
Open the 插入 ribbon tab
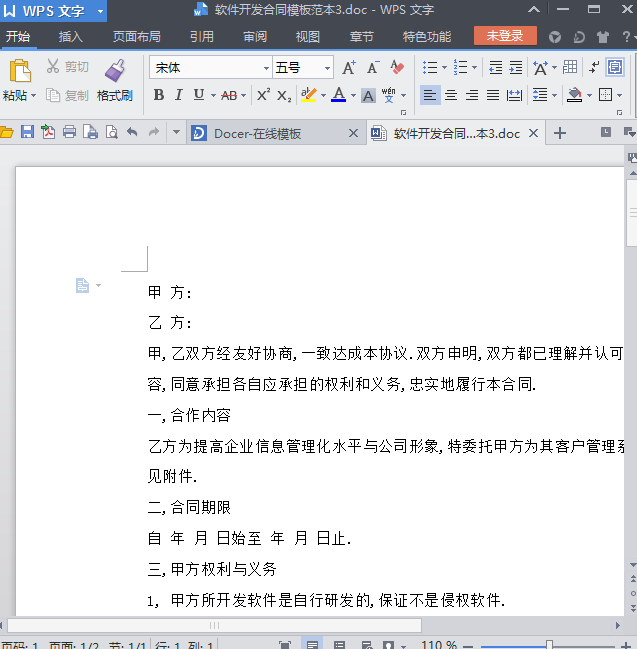(71, 37)
